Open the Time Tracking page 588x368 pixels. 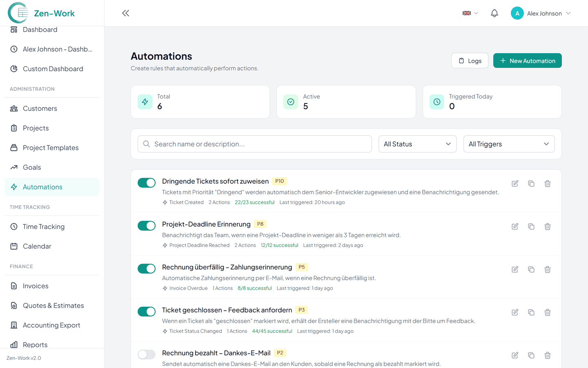[43, 226]
